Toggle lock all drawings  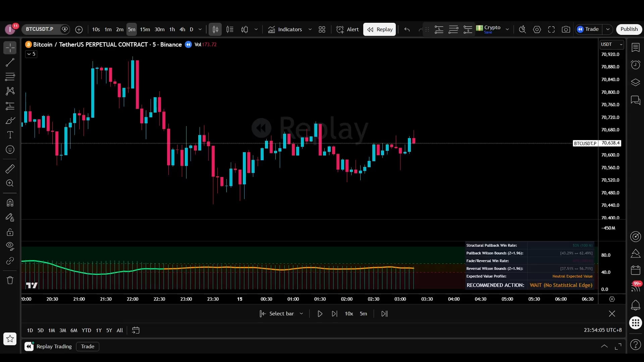click(10, 232)
